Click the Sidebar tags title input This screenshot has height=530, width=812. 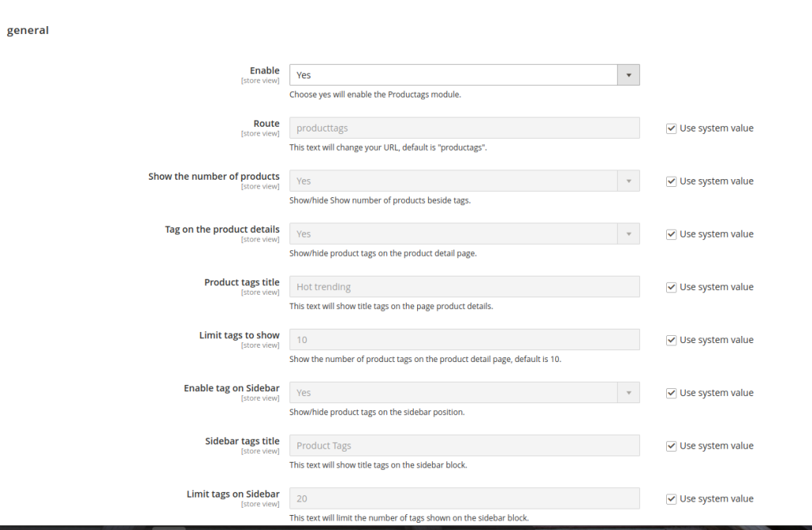pyautogui.click(x=464, y=446)
